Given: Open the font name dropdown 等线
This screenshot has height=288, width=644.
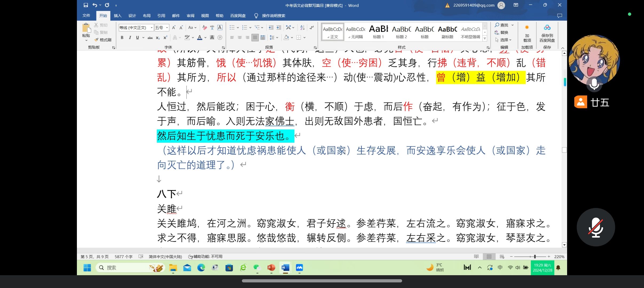Looking at the screenshot, I should [x=152, y=27].
